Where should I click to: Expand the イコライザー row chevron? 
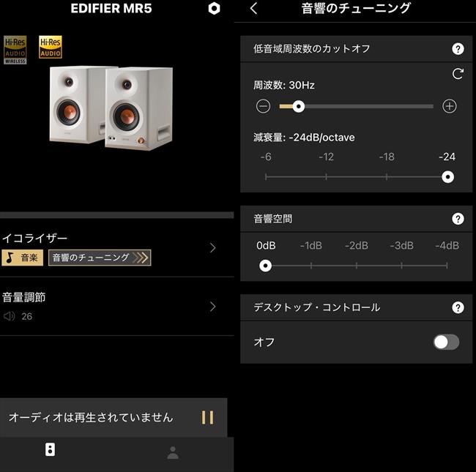(213, 248)
